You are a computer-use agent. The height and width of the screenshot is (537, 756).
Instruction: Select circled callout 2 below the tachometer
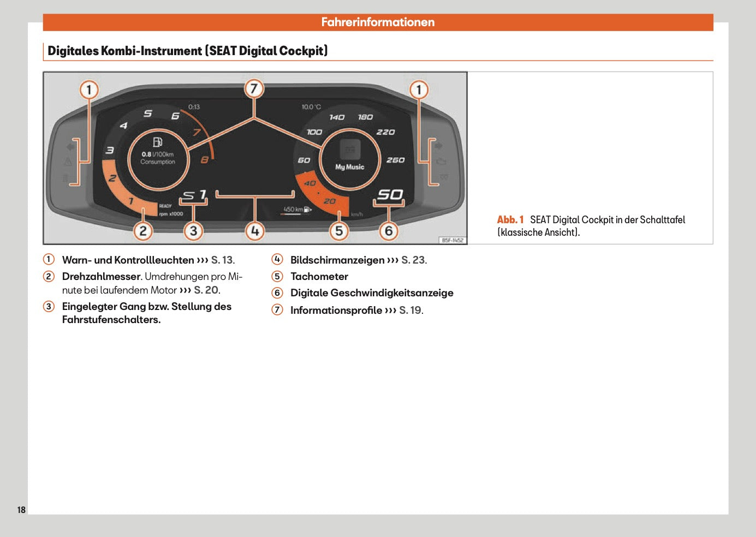coord(143,231)
